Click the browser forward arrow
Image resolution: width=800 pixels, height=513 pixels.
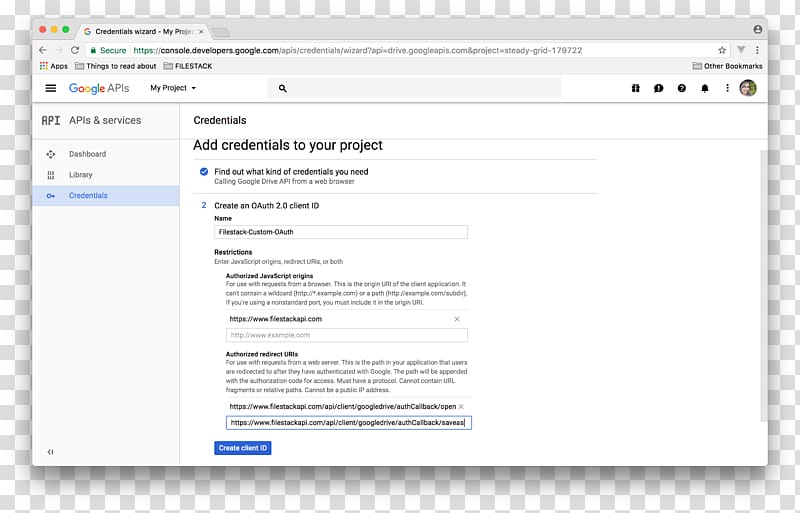tap(59, 50)
